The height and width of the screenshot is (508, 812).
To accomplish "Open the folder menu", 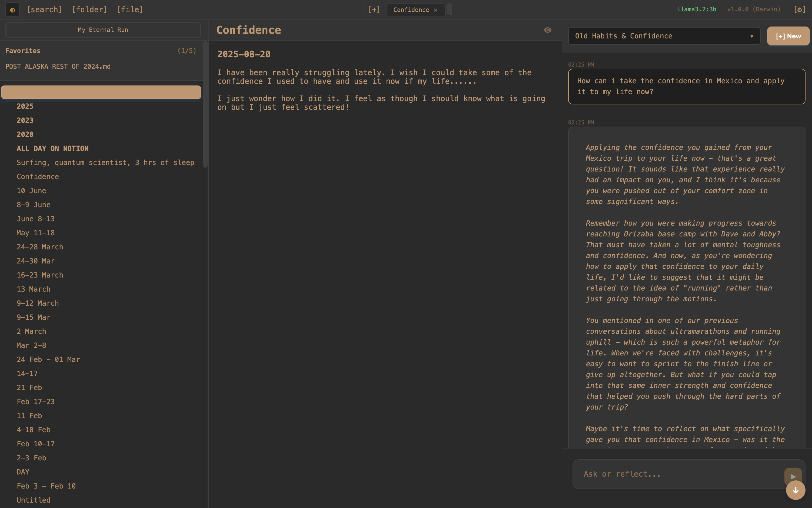I will (x=89, y=9).
